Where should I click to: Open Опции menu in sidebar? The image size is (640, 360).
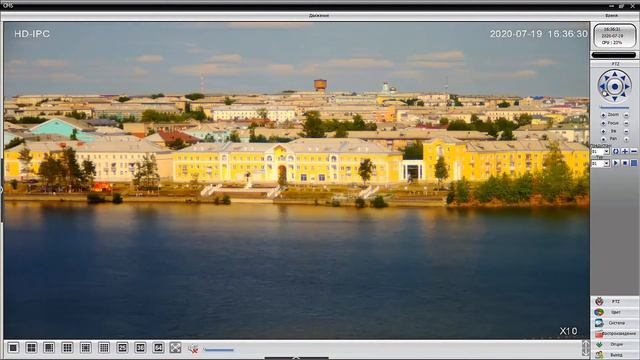[x=615, y=344]
